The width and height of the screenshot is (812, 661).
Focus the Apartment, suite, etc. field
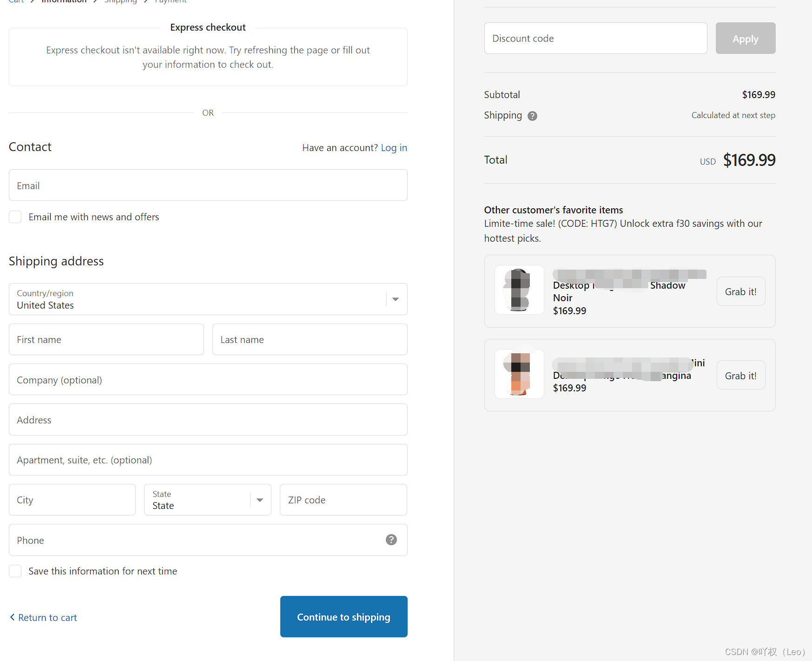tap(208, 460)
